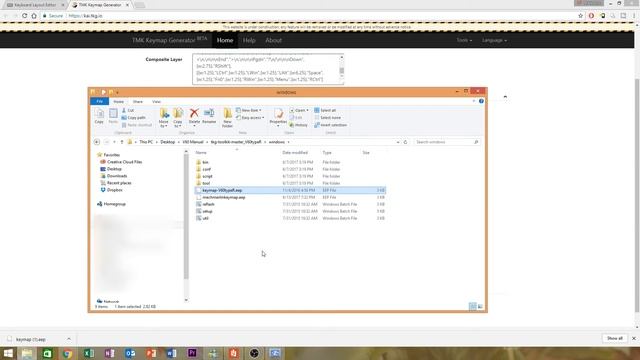The image size is (640, 360).
Task: Select the Downloads favorite in the sidebar
Action: (117, 176)
